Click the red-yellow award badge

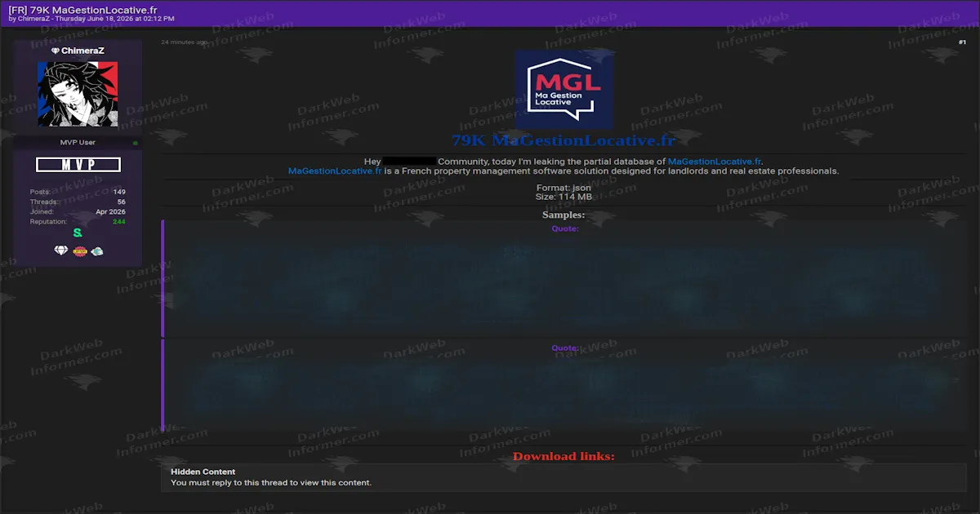click(x=80, y=251)
